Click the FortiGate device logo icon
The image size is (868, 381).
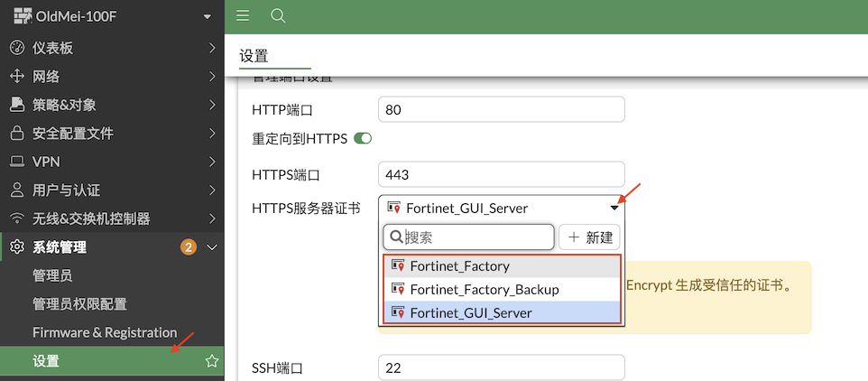[23, 16]
